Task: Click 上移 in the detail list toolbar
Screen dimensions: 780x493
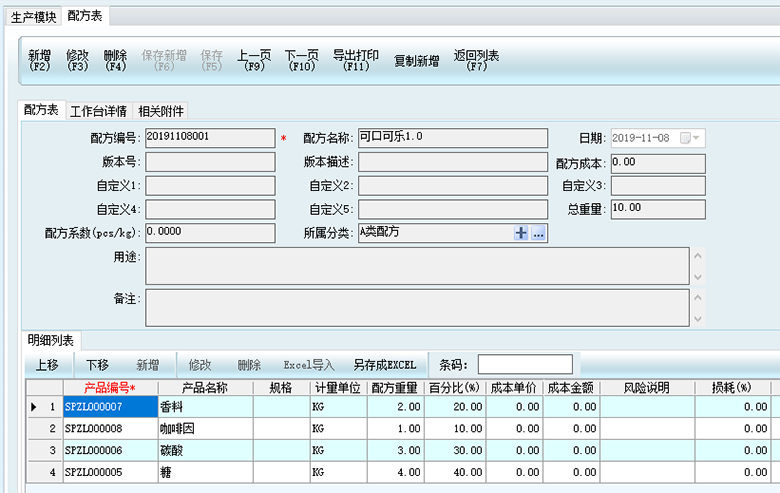Action: click(46, 365)
